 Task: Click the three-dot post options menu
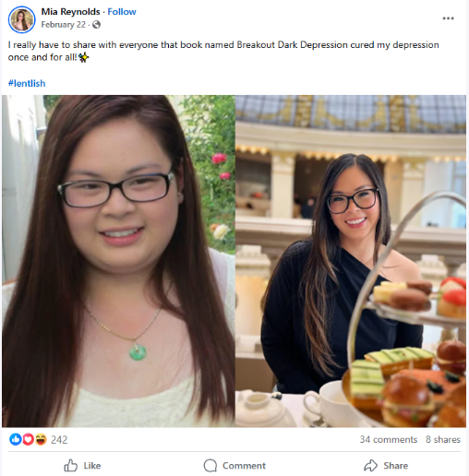[448, 18]
